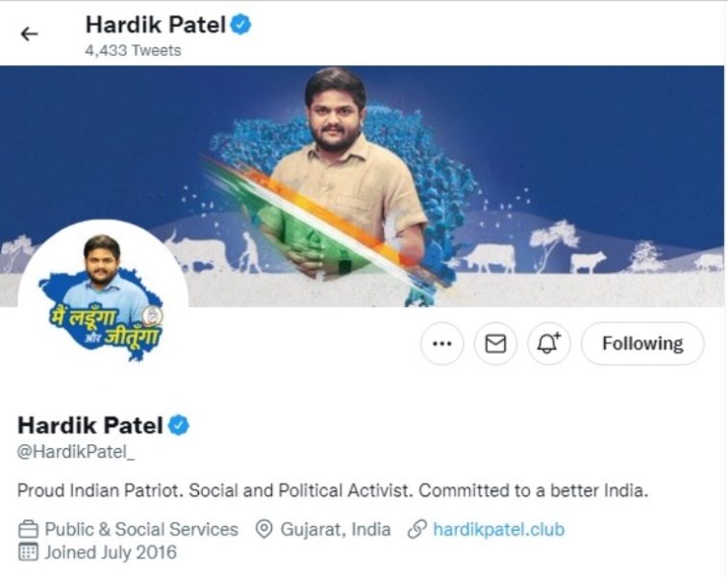Click the @HardikPatel_ handle
Screen dimensions: 728x577
pos(76,452)
